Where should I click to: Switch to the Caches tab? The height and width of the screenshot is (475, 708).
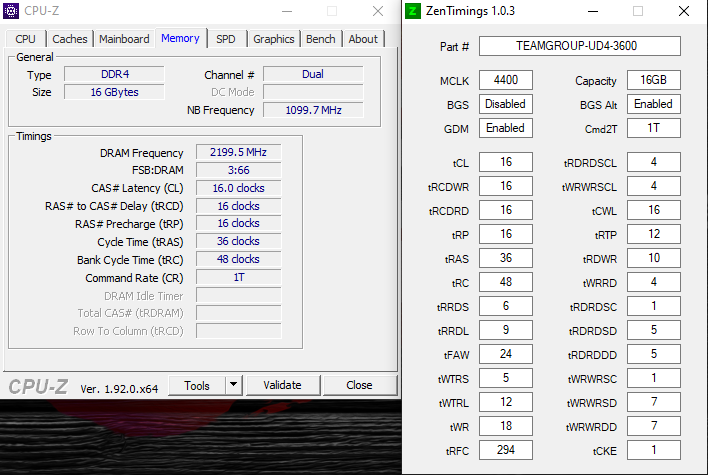point(70,39)
